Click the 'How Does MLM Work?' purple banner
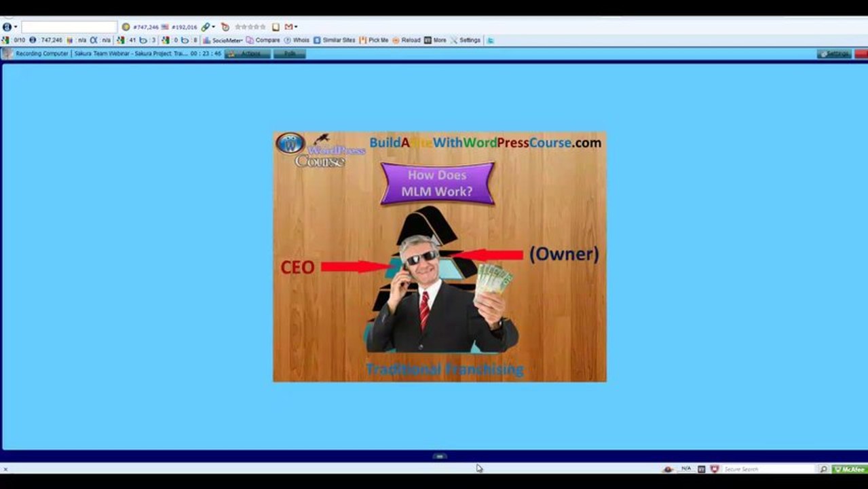This screenshot has width=868, height=489. tap(437, 183)
